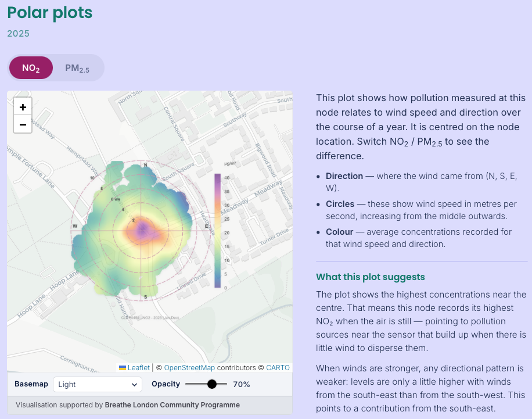Click the 'What this plot suggests' heading
Image resolution: width=532 pixels, height=419 pixels.
click(370, 277)
